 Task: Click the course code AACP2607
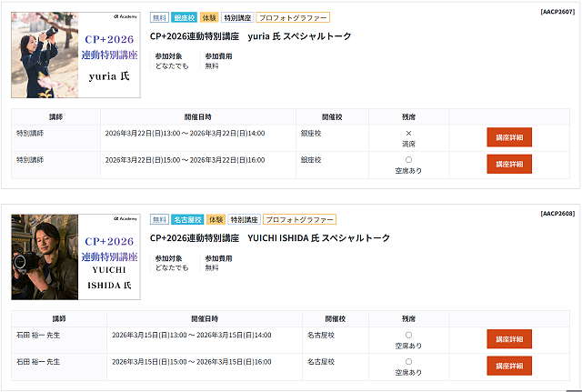pos(557,11)
